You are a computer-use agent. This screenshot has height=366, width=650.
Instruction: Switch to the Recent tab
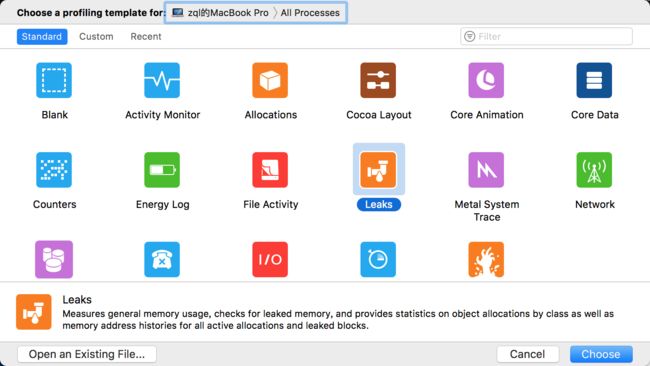point(146,36)
